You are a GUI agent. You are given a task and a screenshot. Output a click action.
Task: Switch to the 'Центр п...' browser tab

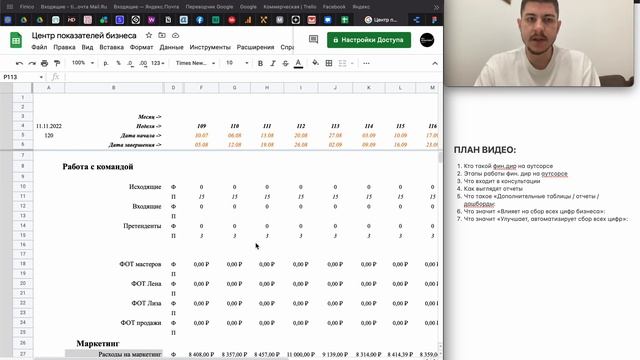point(381,20)
